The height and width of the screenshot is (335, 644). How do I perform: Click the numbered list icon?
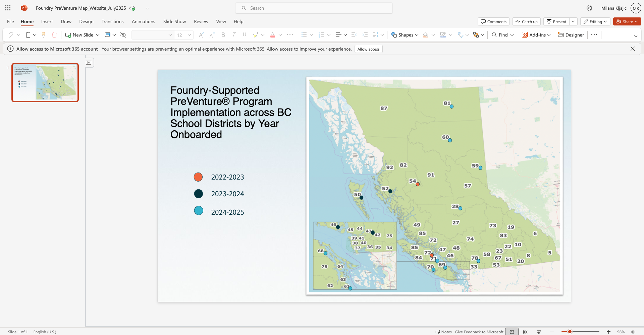pos(321,35)
